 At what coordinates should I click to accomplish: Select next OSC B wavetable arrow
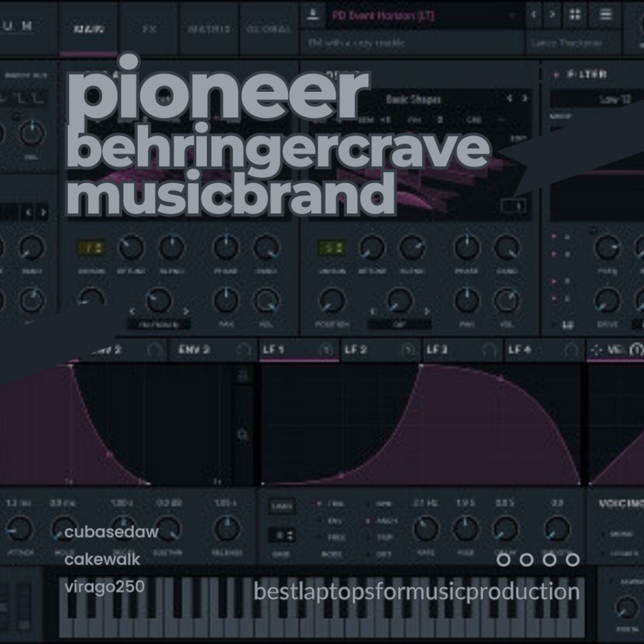coord(525,98)
